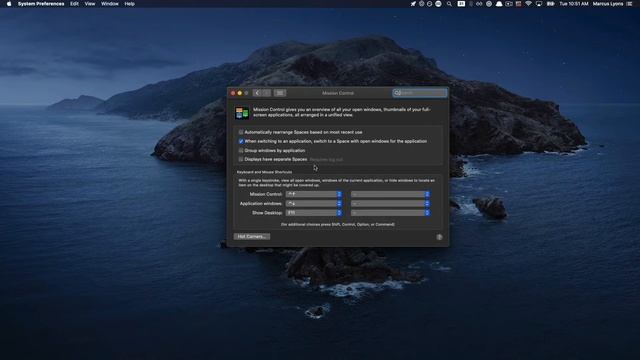Toggle Displays have separate Spaces
Image resolution: width=640 pixels, height=360 pixels.
click(241, 159)
